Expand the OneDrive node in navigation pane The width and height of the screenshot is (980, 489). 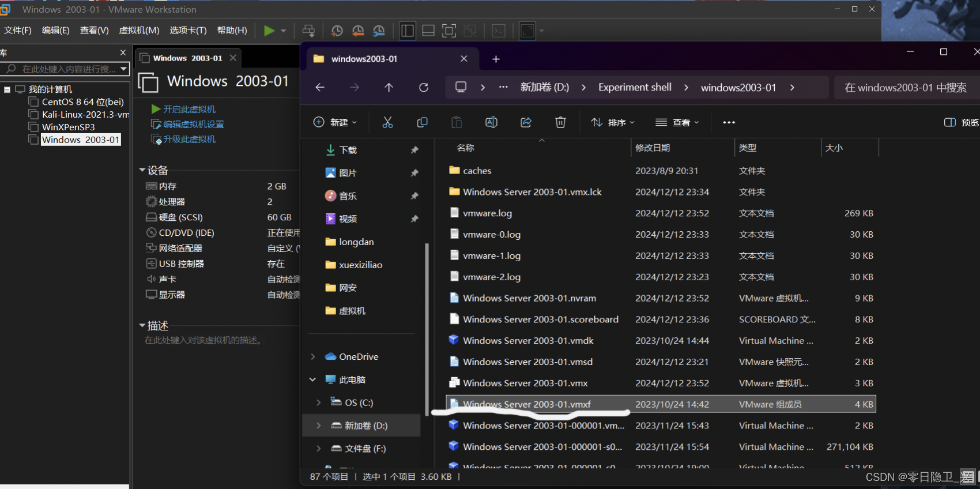[313, 357]
